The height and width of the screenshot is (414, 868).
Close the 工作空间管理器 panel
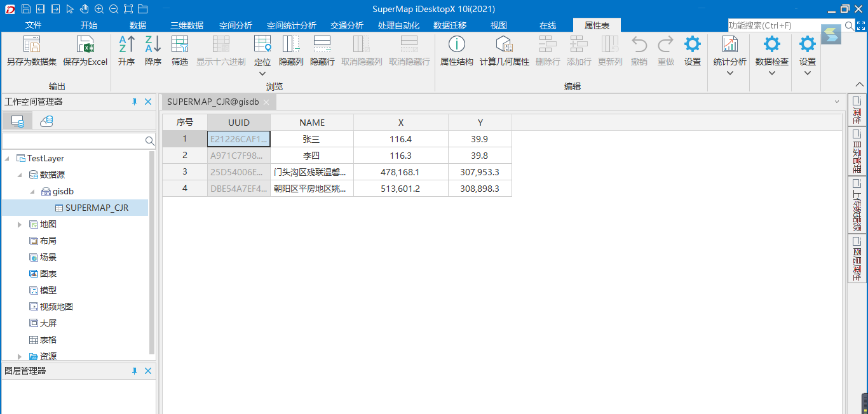[x=148, y=102]
